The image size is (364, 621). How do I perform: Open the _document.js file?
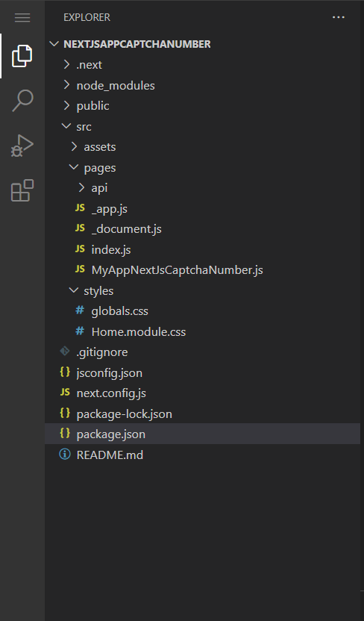(126, 229)
